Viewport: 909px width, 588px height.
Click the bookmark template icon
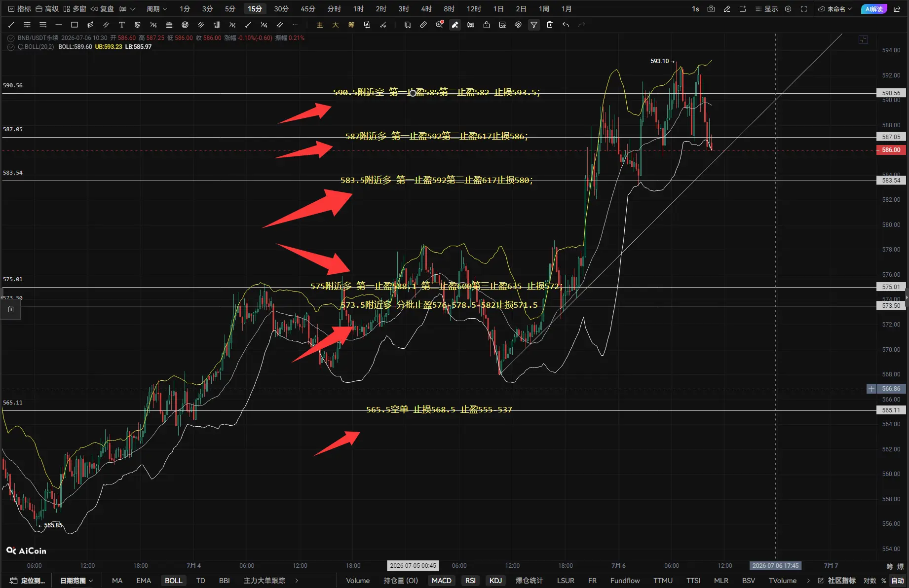click(408, 25)
